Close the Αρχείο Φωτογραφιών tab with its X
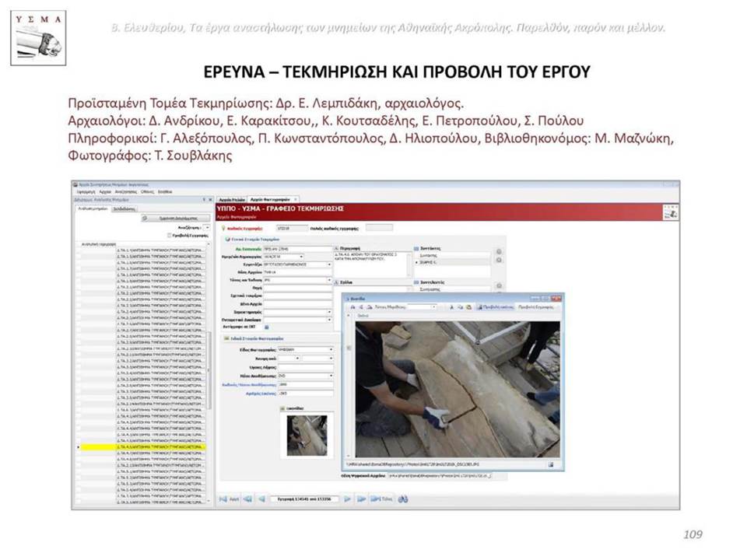The image size is (747, 560). (296, 199)
